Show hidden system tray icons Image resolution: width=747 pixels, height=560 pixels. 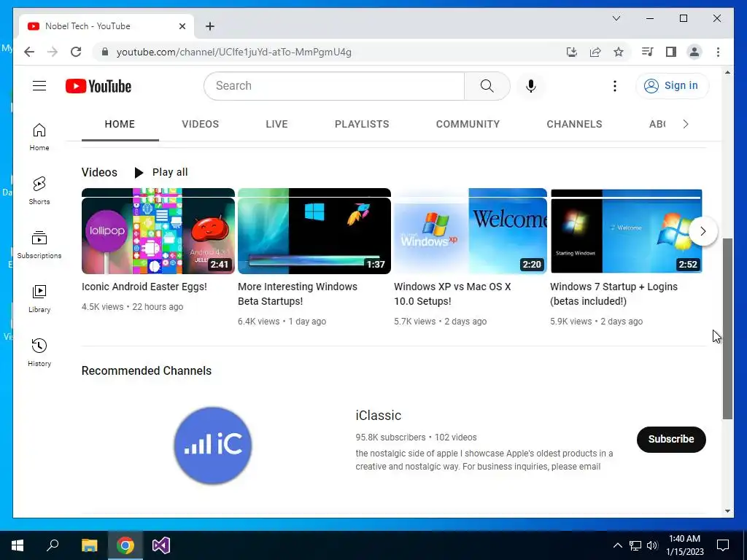[x=617, y=545]
